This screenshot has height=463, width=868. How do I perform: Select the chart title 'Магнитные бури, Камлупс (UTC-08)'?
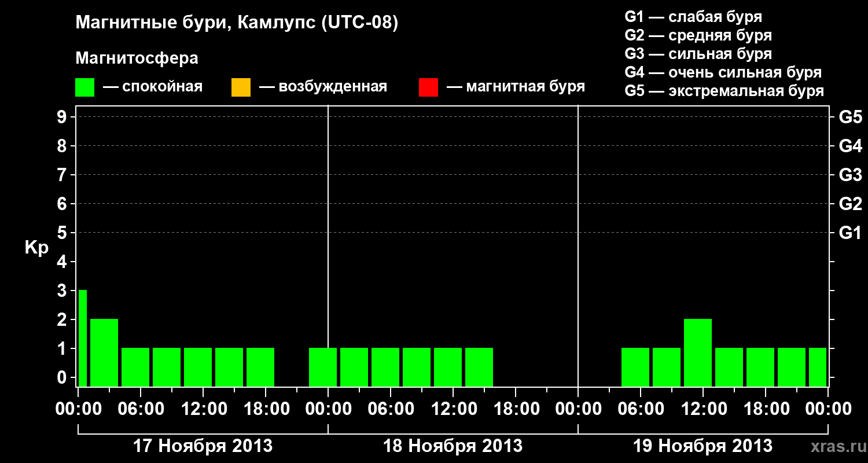237,23
